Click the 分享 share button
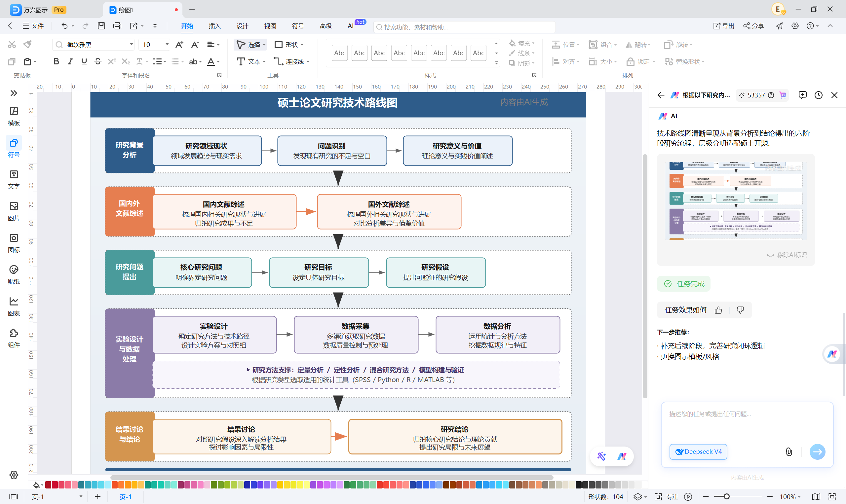This screenshot has height=504, width=846. 753,26
